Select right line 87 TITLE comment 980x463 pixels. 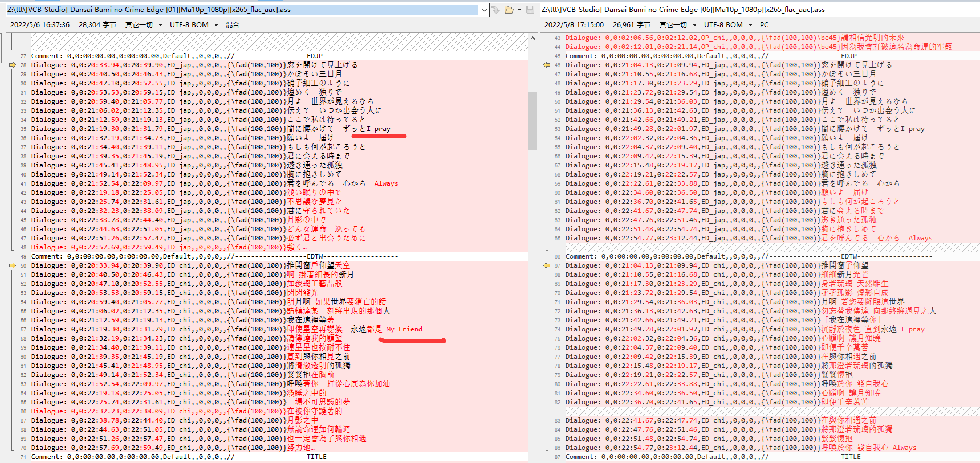pos(772,457)
